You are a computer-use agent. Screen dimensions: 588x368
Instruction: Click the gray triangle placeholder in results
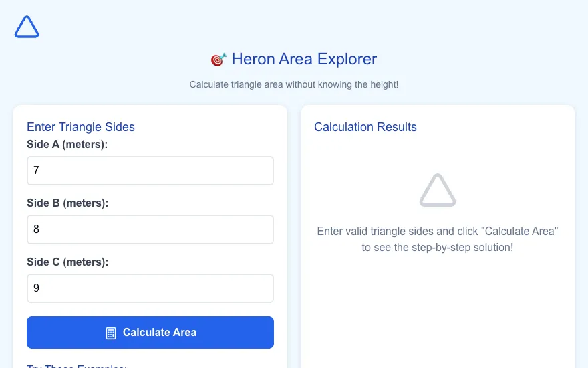(x=437, y=191)
